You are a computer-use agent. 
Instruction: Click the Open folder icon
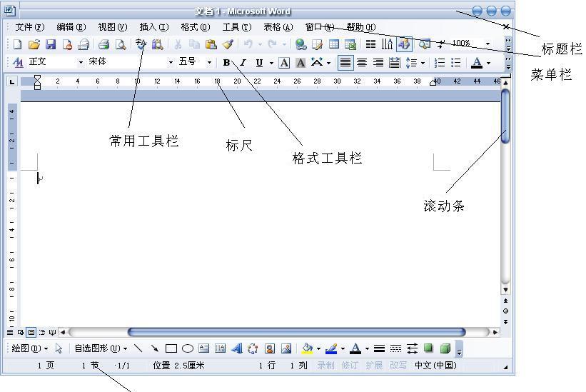point(34,44)
